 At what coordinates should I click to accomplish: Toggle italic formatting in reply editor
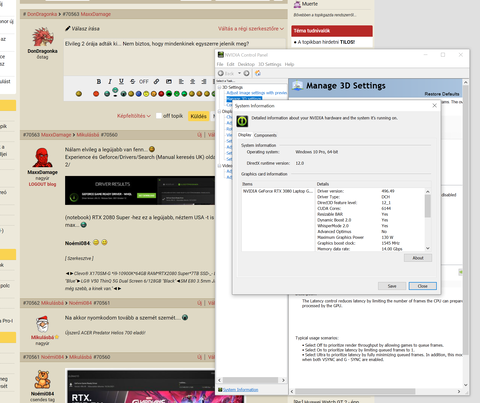coord(110,81)
